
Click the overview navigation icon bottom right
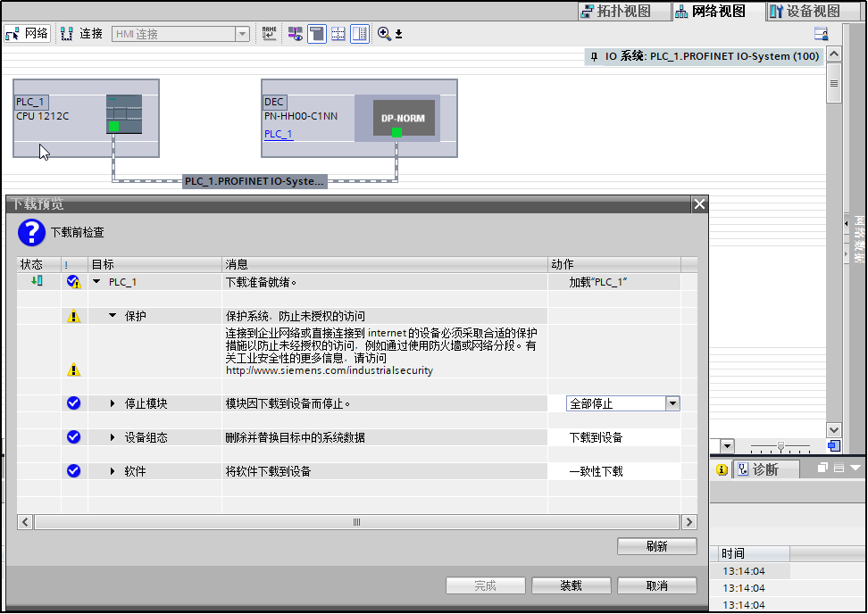834,446
